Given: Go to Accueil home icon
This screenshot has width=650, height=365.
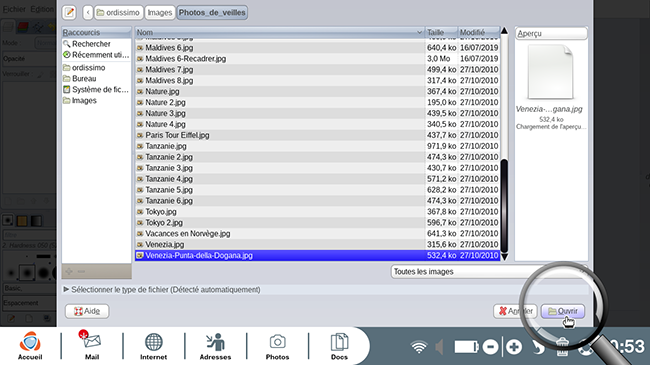Looking at the screenshot, I should click(30, 346).
